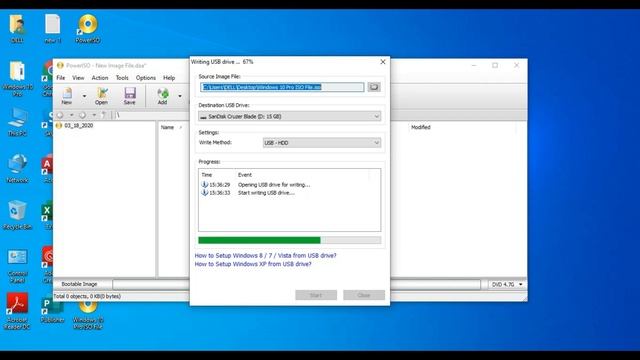Sort by the Name column header
This screenshot has width=640, height=360.
coord(167,127)
